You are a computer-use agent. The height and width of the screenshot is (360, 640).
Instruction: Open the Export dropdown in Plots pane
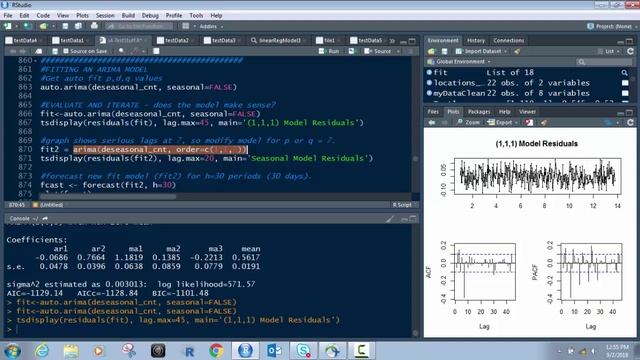pyautogui.click(x=502, y=122)
